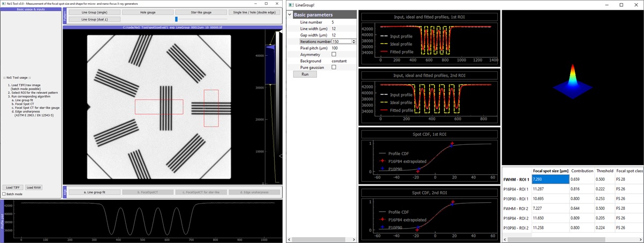Click the Iterations number input field
This screenshot has height=243, width=644.
click(x=341, y=41)
